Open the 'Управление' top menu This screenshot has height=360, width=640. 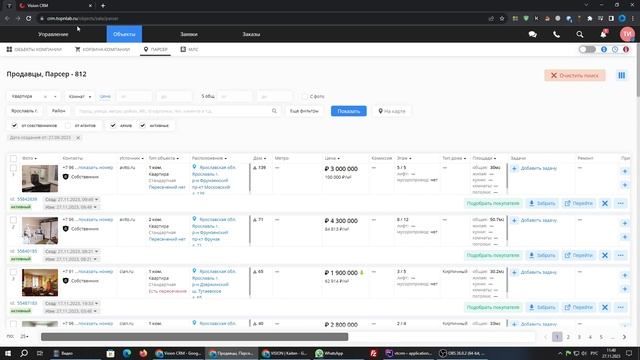pos(53,34)
